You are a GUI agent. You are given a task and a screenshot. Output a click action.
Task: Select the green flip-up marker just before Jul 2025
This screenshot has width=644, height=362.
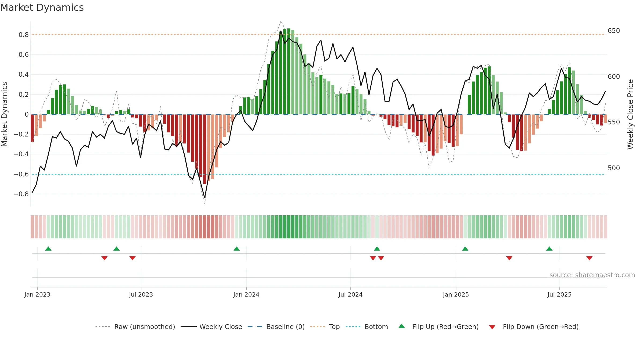[x=549, y=249]
